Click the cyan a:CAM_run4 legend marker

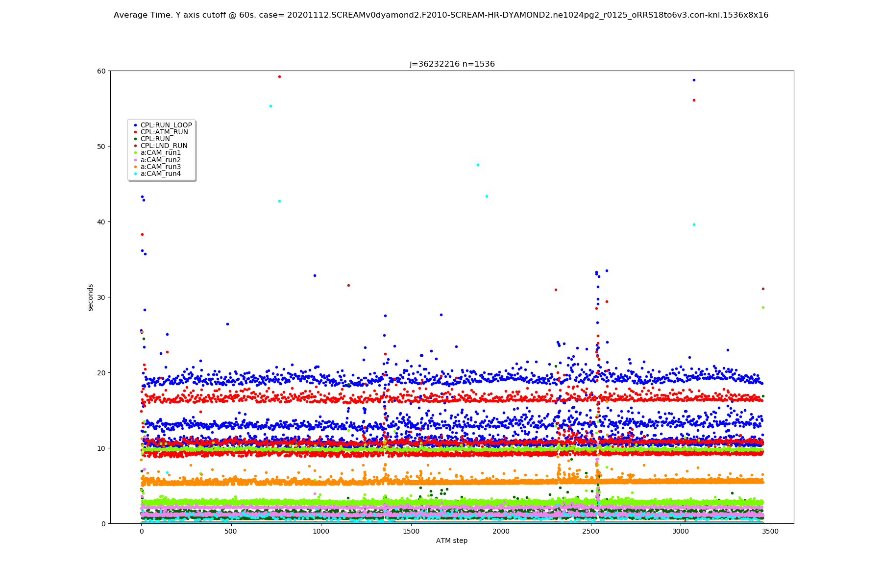pos(135,174)
